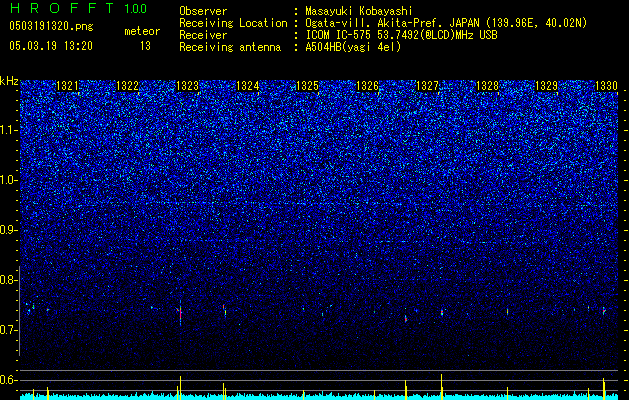Click the 1330 time marker
Viewport: 629px width, 400px height.
tap(607, 86)
